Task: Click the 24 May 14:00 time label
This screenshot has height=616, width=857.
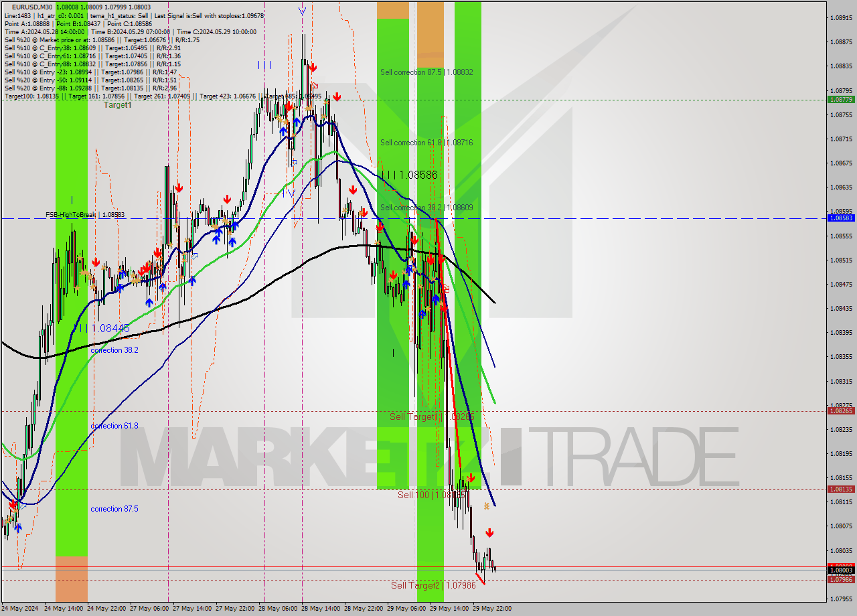Action: pyautogui.click(x=64, y=609)
